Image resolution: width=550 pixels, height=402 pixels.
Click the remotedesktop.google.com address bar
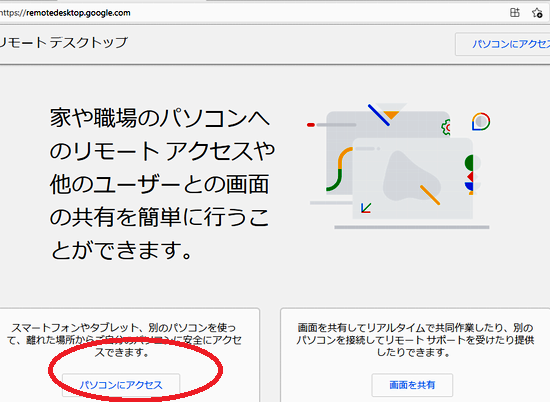(x=246, y=13)
